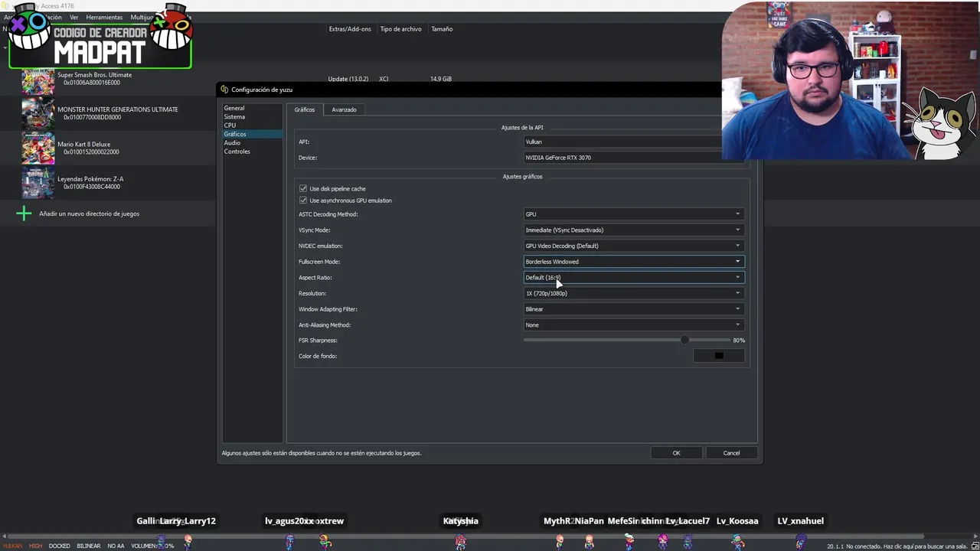Toggle the BILINEAR filter status button

click(89, 546)
